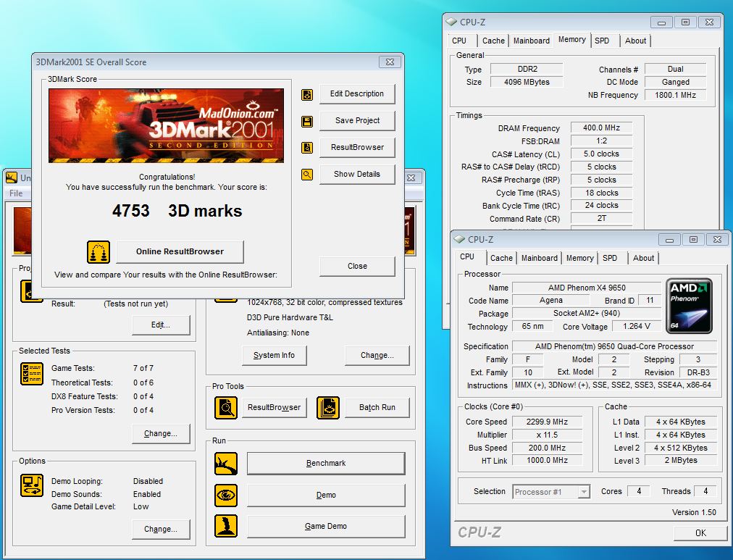Image resolution: width=733 pixels, height=560 pixels.
Task: Click the Online ResultBrowser icon
Action: tap(99, 252)
